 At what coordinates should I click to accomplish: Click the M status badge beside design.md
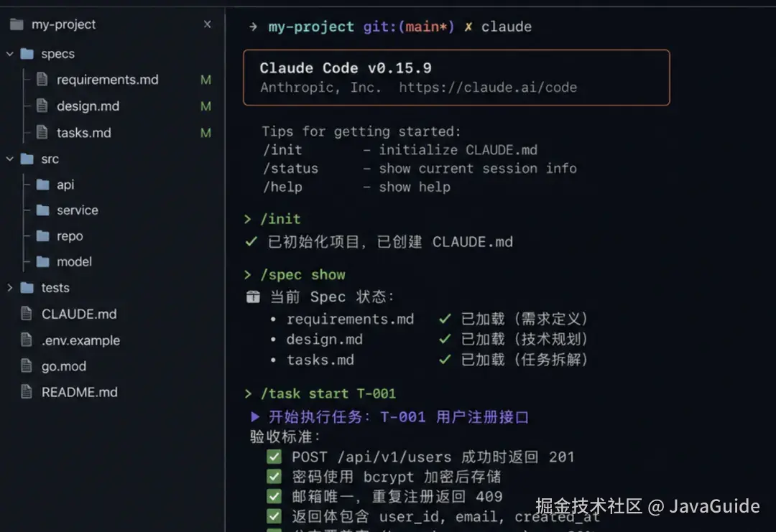206,106
